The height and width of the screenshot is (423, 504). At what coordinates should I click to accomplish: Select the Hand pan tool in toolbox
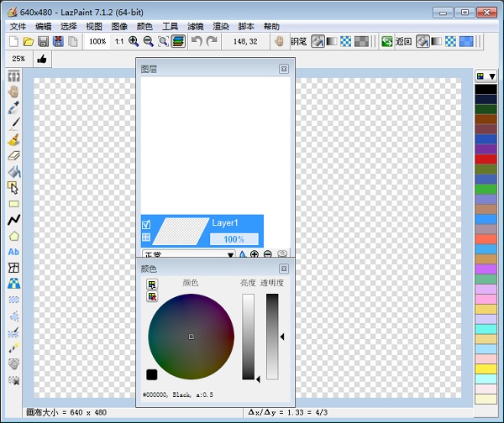pos(13,91)
